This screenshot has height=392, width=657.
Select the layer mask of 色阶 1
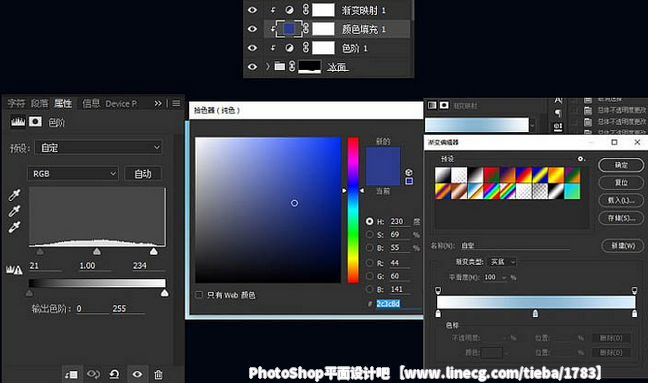[323, 48]
